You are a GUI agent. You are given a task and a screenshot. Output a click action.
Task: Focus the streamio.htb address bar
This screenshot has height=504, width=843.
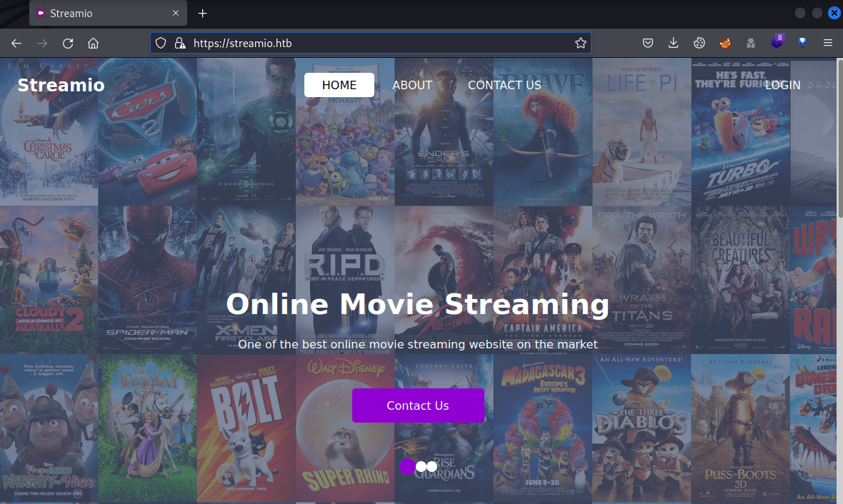371,43
